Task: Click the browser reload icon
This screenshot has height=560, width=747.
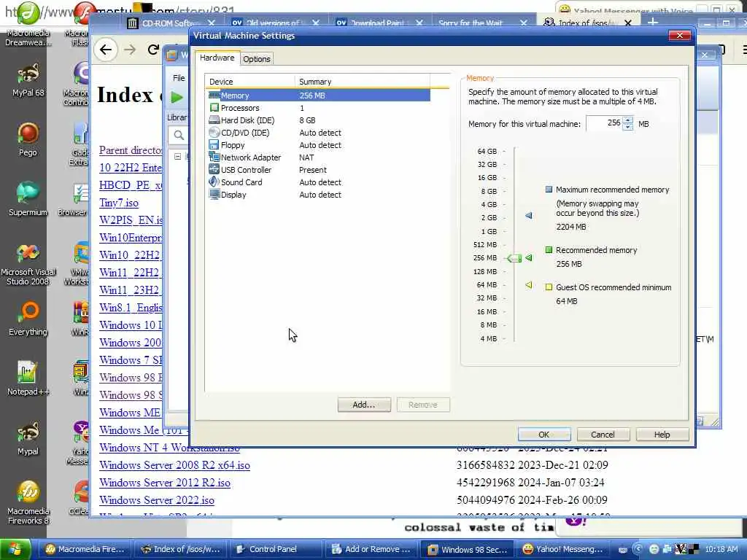Action: (153, 50)
